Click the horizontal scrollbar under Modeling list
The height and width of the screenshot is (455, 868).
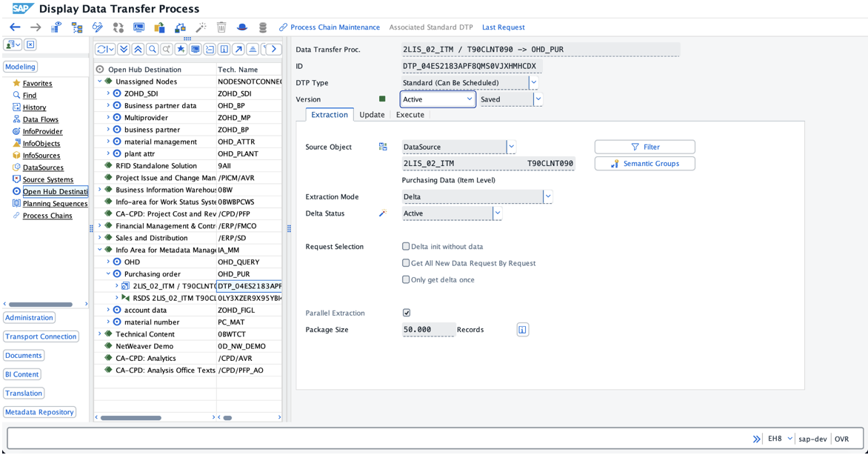point(41,305)
